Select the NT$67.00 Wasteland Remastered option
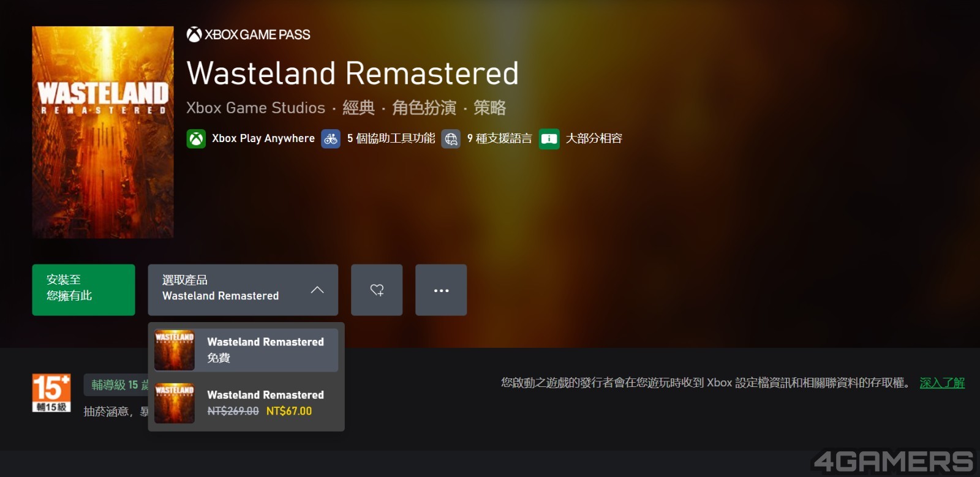The width and height of the screenshot is (980, 477). [246, 403]
